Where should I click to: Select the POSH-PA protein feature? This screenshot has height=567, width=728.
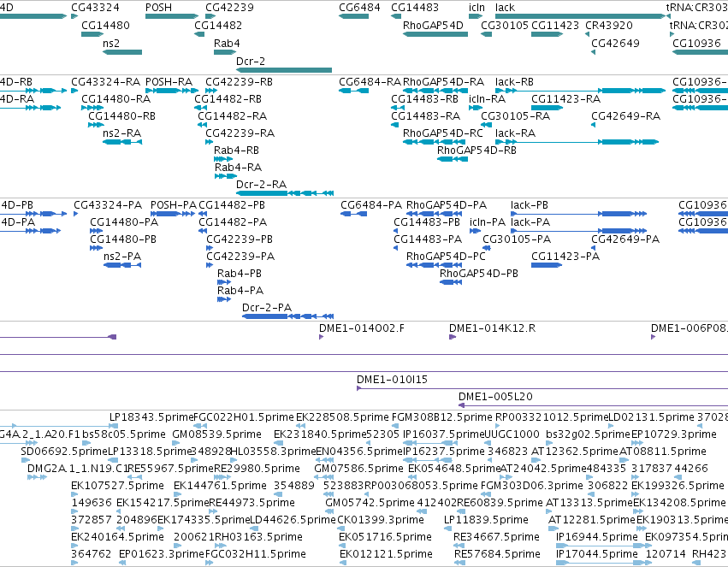173,214
